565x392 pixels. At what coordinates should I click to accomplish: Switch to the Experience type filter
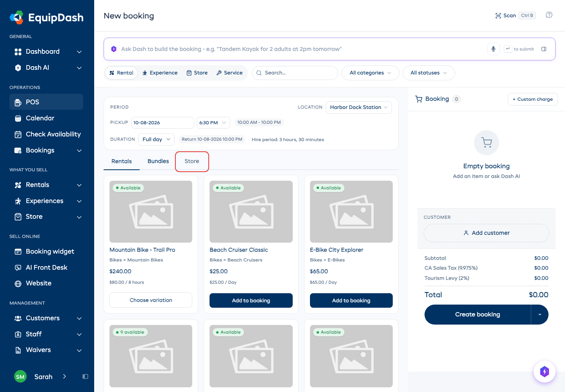160,73
